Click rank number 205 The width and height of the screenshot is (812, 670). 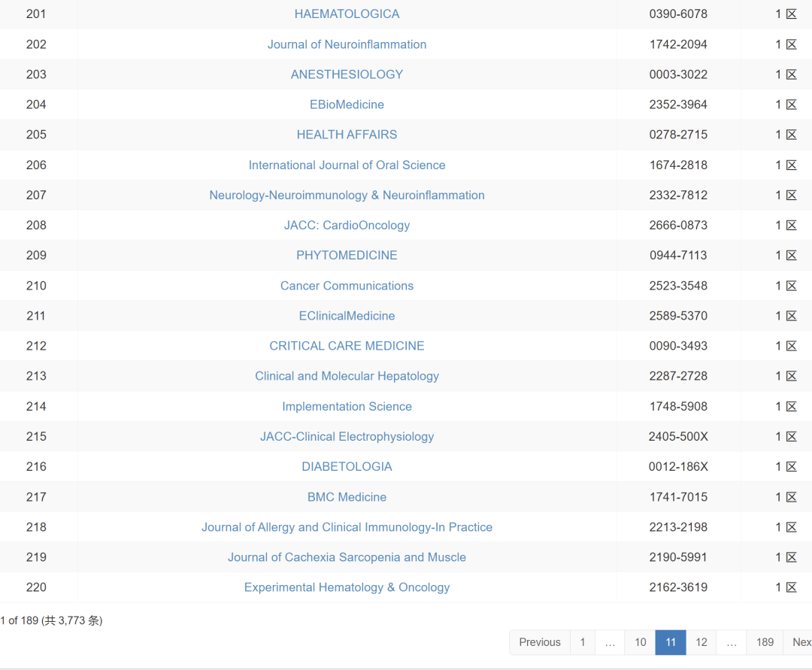(x=36, y=135)
